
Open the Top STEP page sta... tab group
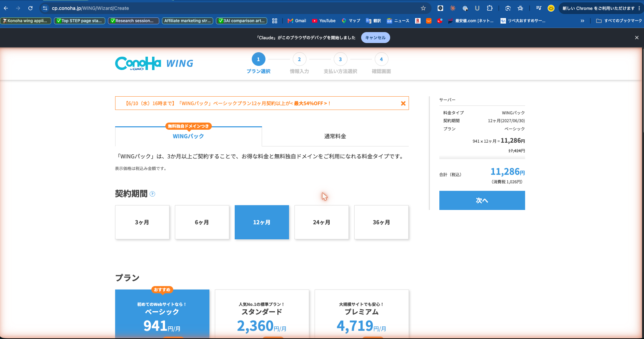[80, 21]
